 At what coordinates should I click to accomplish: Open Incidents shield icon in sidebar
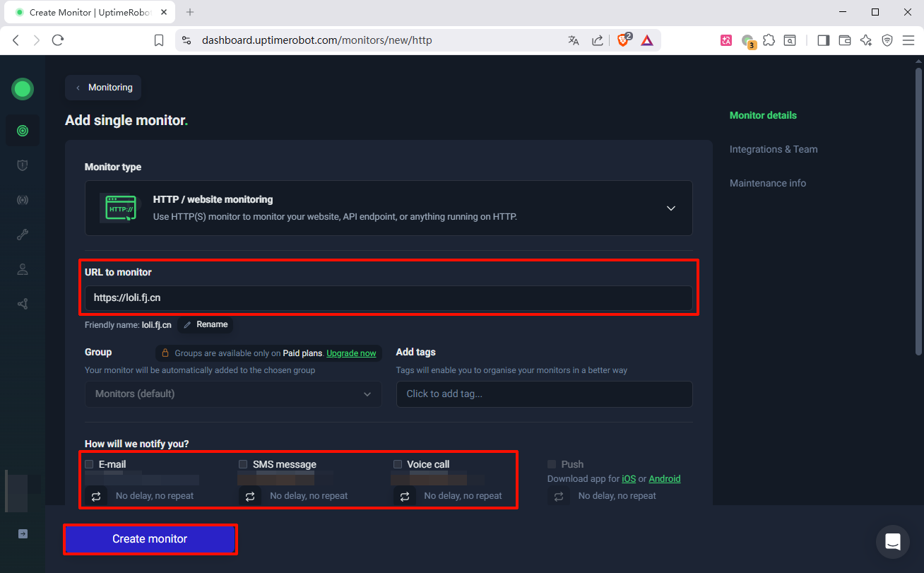[x=23, y=165]
